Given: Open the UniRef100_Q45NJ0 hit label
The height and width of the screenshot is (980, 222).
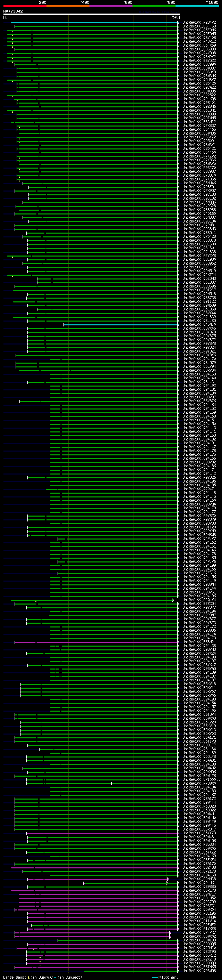Looking at the screenshot, I should pyautogui.click(x=199, y=324).
